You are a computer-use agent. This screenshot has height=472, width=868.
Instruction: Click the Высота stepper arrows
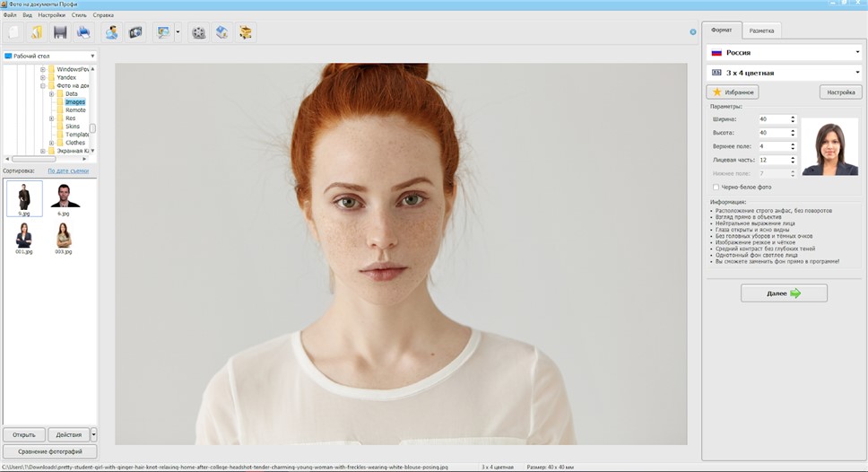pos(793,133)
